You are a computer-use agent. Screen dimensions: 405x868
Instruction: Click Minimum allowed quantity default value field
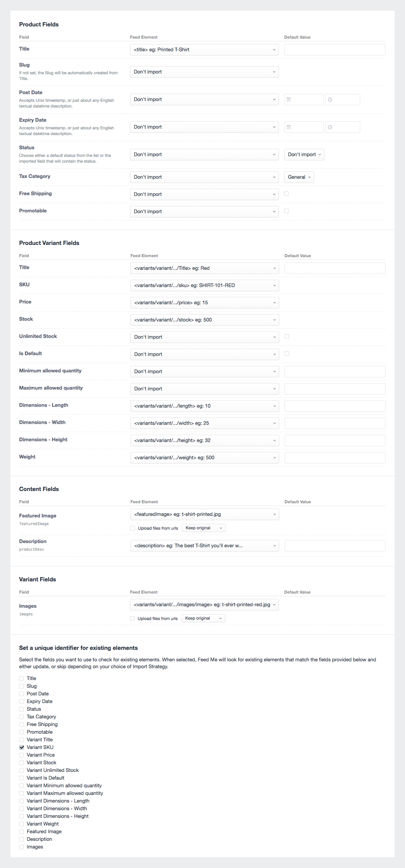(335, 372)
